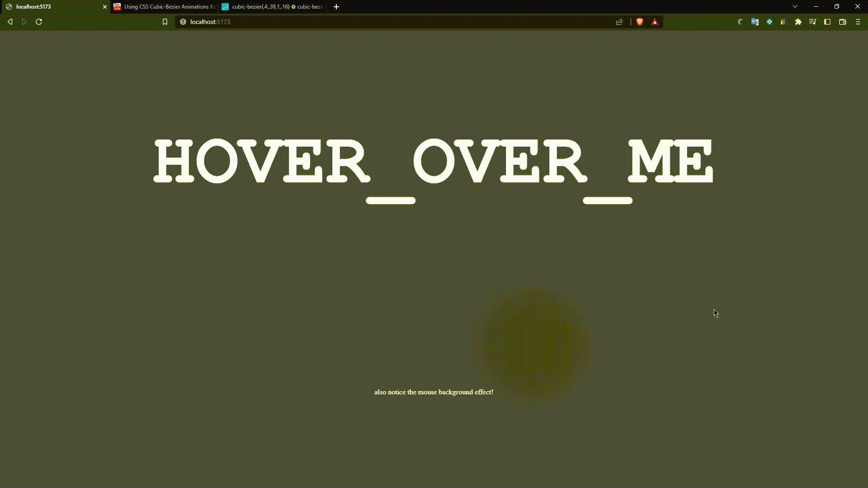Click the forward navigation arrow
Viewport: 868px width, 488px height.
coord(24,22)
